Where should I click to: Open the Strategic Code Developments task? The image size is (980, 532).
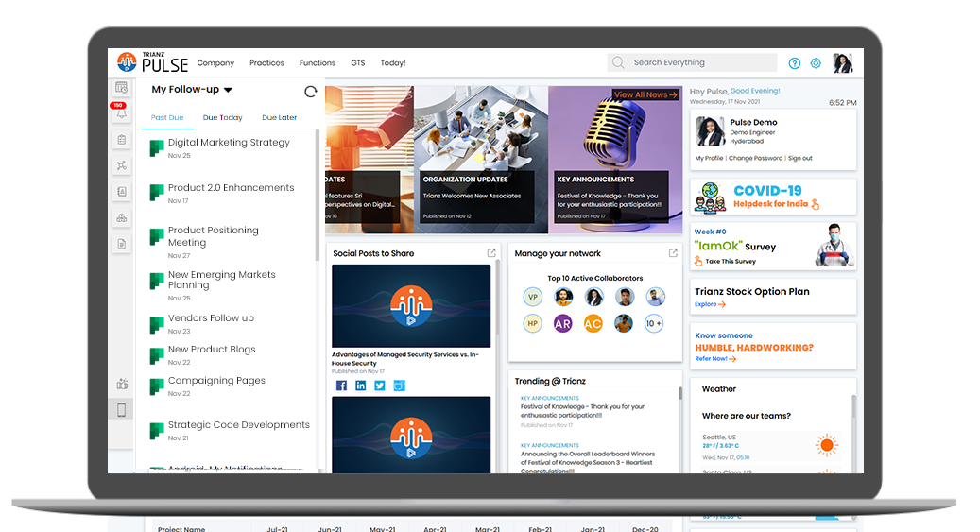pos(239,424)
